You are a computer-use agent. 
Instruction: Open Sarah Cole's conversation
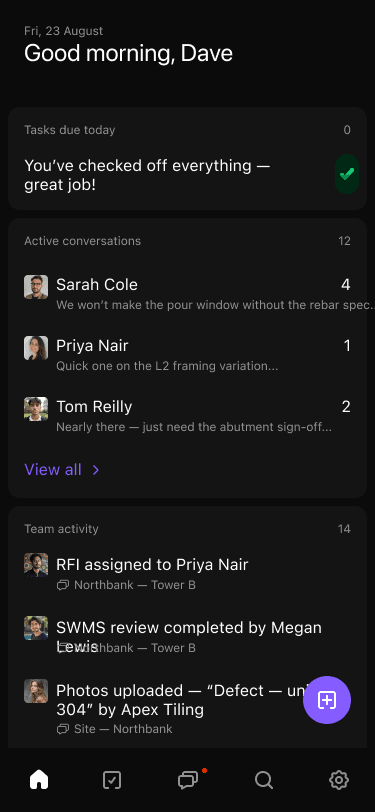pos(188,294)
